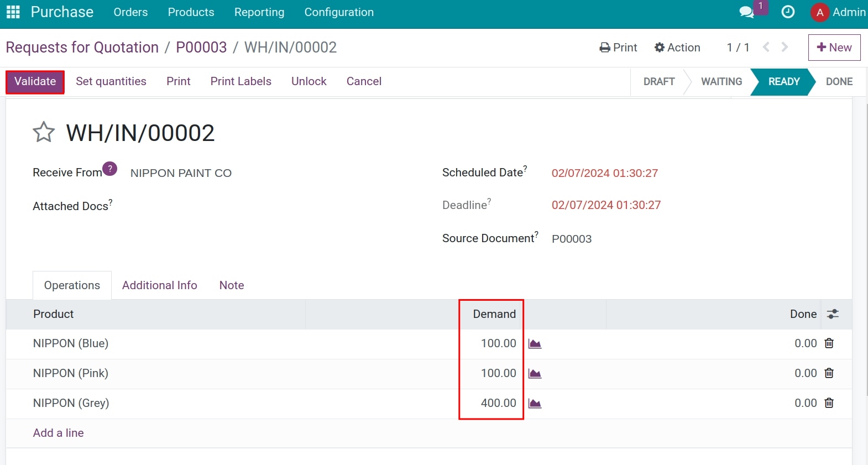Select the WAITING status stage
The width and height of the screenshot is (868, 465).
[x=721, y=82]
